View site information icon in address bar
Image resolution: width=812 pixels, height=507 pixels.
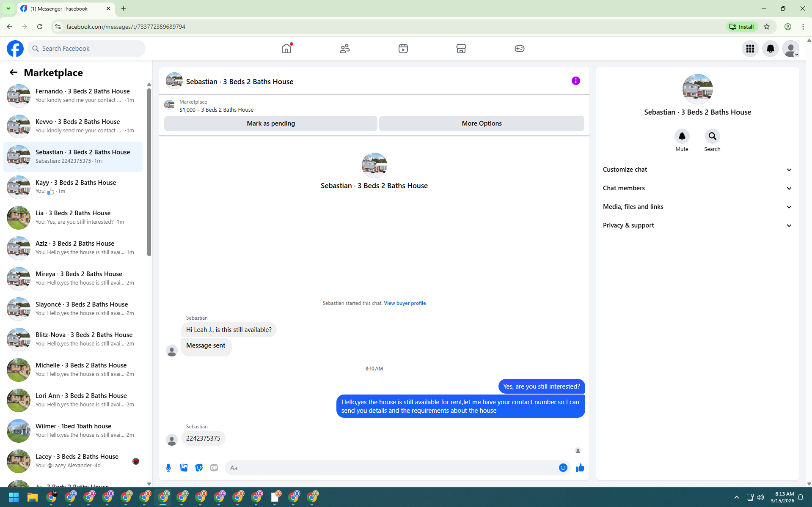tap(58, 27)
